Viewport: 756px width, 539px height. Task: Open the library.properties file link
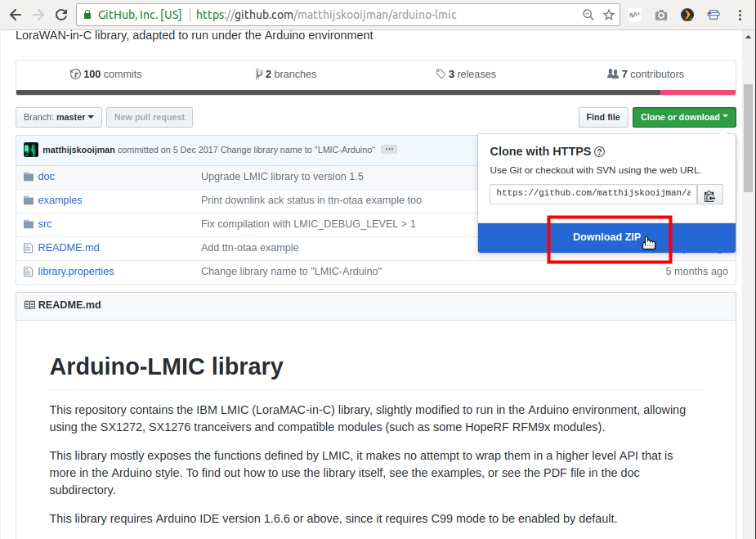point(76,272)
